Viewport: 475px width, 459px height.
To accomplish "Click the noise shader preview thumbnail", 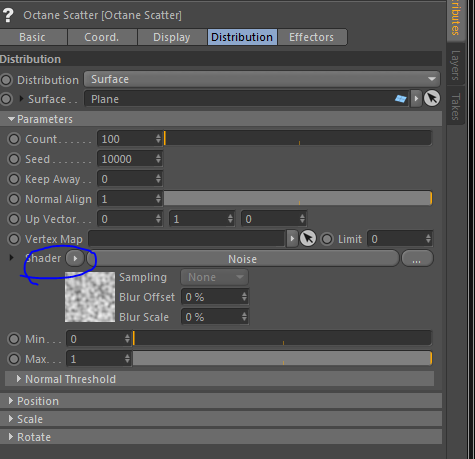I will (x=90, y=297).
